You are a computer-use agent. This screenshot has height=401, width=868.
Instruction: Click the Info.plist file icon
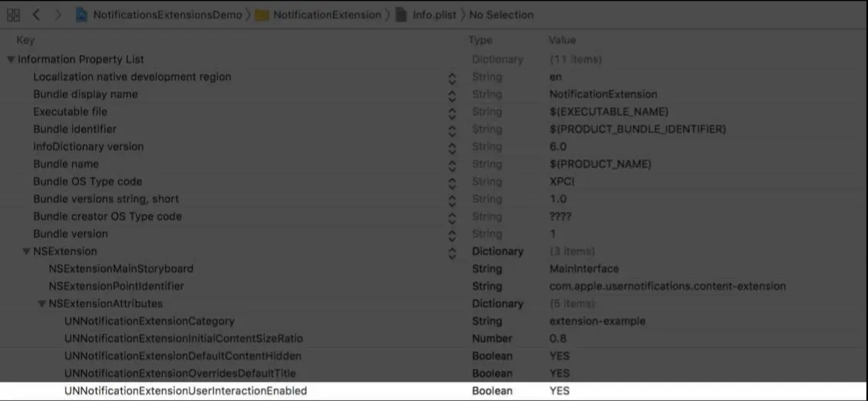[x=401, y=15]
